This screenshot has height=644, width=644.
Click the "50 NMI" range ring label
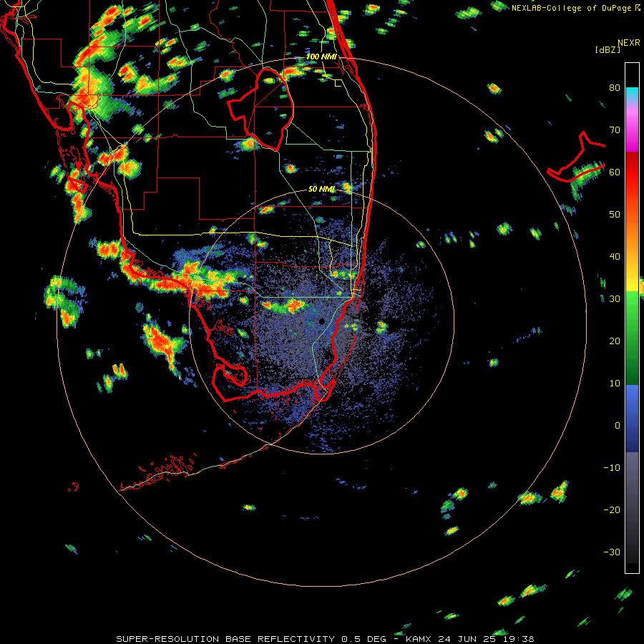pos(321,189)
